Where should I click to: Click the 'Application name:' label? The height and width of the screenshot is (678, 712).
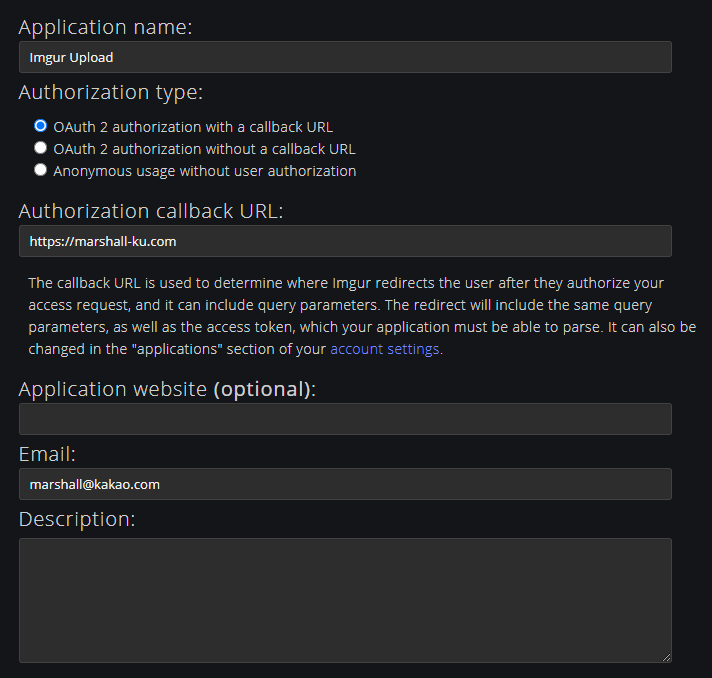105,27
